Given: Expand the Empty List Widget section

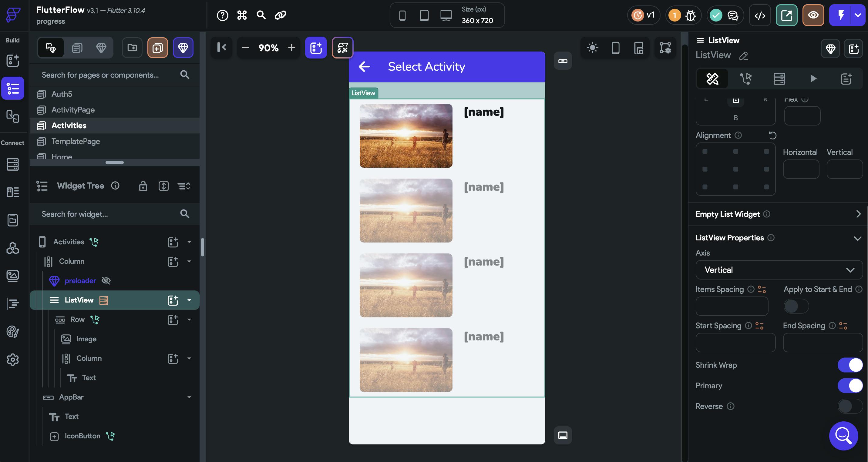Looking at the screenshot, I should 858,214.
